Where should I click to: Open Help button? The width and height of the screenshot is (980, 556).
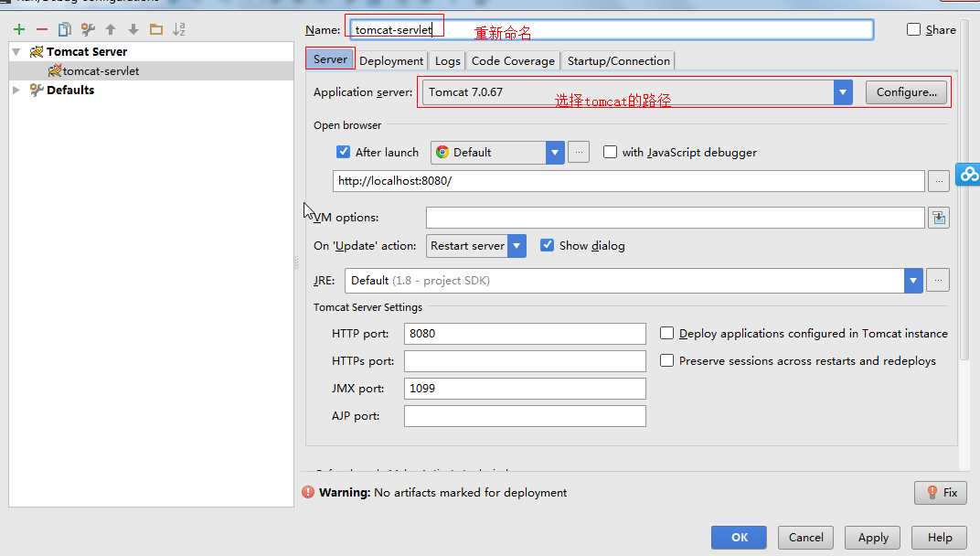[940, 537]
